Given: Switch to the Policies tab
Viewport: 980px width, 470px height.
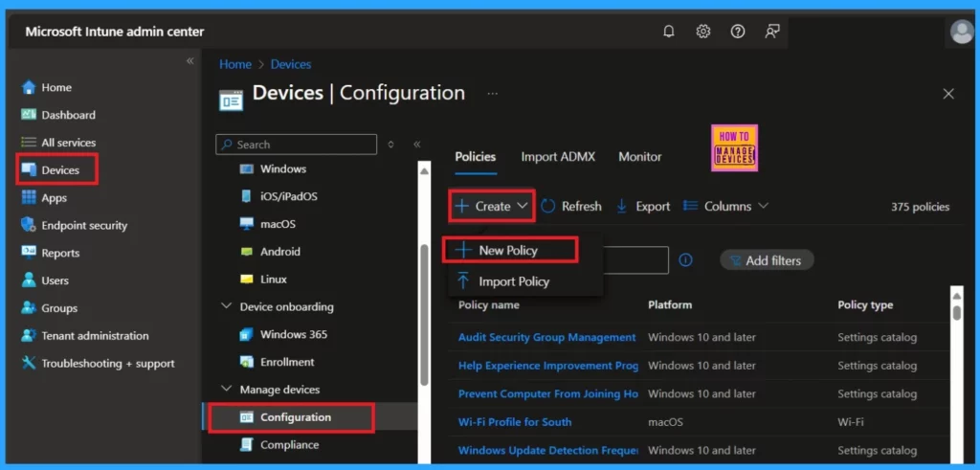Looking at the screenshot, I should click(x=475, y=157).
